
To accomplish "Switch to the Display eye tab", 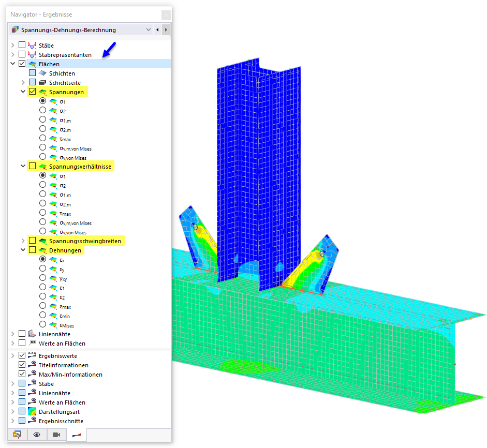I will point(37,435).
